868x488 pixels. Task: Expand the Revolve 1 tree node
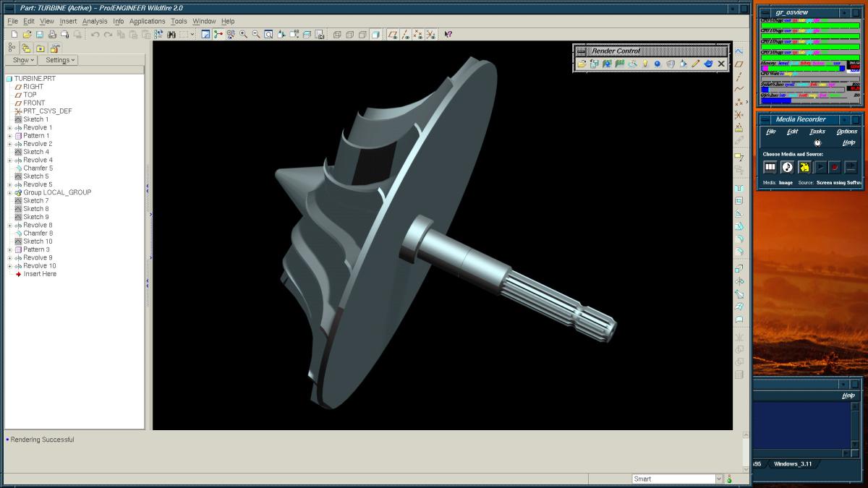[10, 128]
